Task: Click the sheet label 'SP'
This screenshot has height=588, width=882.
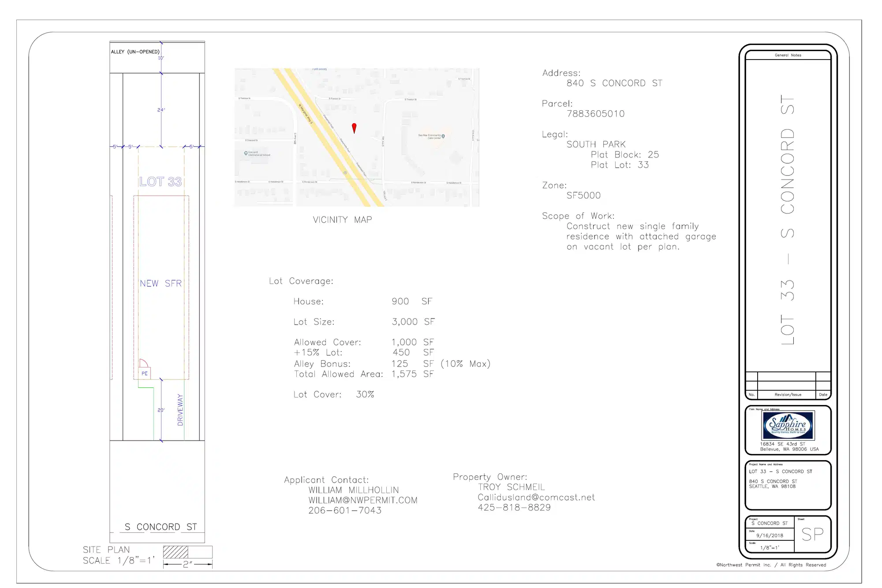Action: [x=812, y=535]
